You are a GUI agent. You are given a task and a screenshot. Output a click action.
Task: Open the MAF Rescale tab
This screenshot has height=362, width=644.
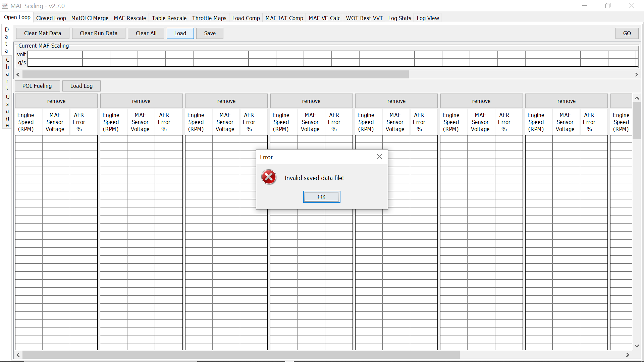tap(130, 18)
